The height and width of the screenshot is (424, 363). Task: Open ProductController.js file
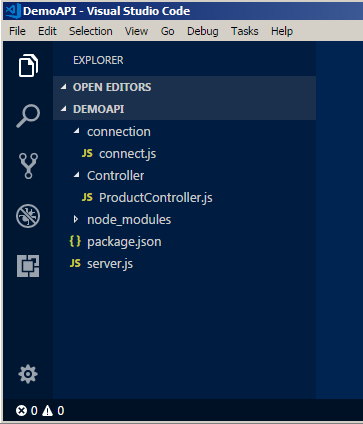pyautogui.click(x=184, y=197)
